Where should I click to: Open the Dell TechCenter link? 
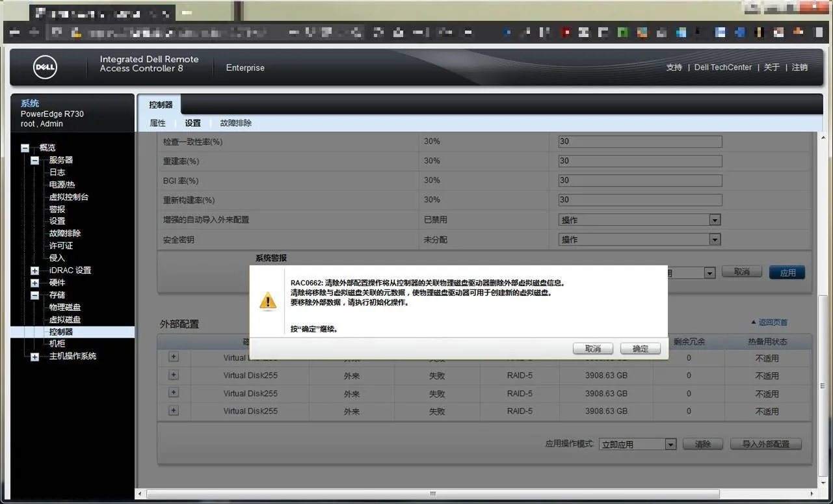[723, 68]
